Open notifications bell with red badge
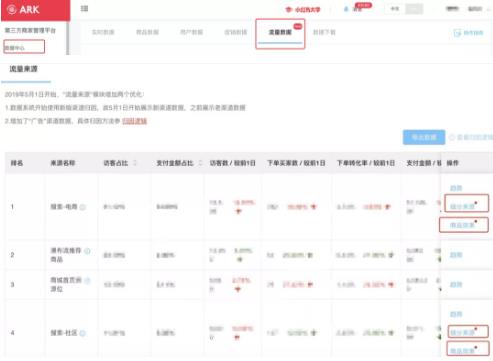 click(x=346, y=9)
